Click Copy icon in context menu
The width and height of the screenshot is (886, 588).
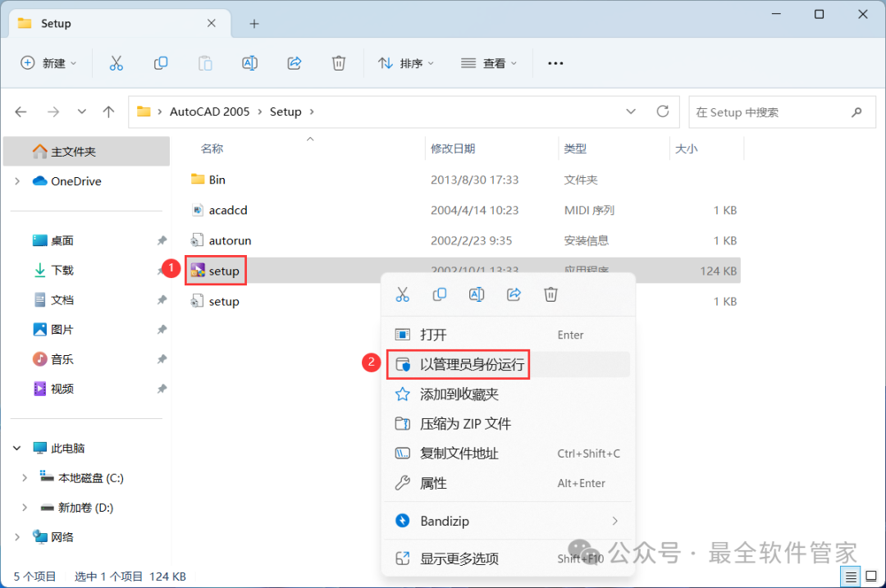[x=439, y=294]
